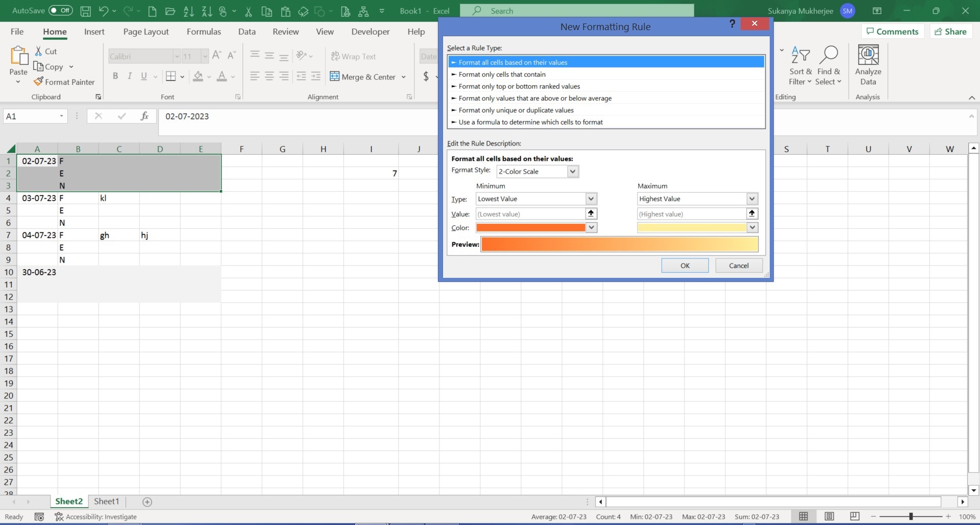980x525 pixels.
Task: Switch to the Page Layout tab
Action: pyautogui.click(x=146, y=31)
